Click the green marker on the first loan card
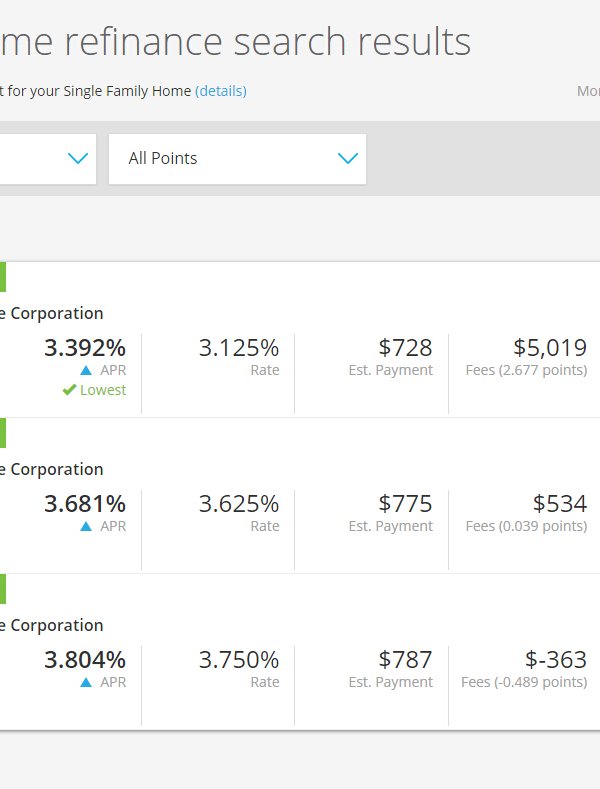 pyautogui.click(x=3, y=277)
